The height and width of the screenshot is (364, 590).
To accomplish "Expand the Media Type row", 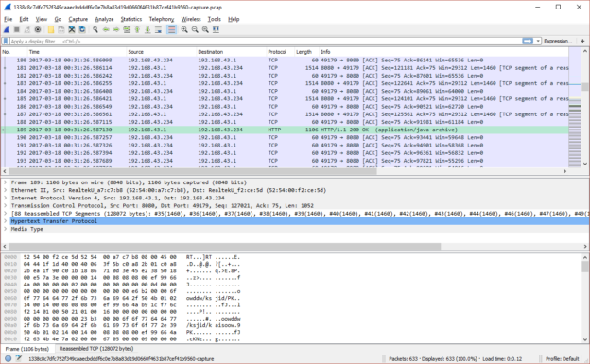I will pos(6,229).
